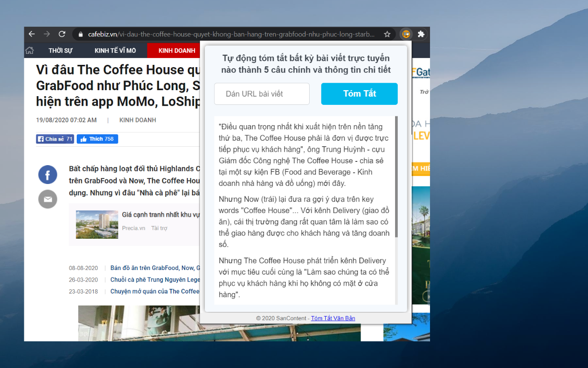Bookmark this page with the star icon
The image size is (588, 368).
point(387,34)
